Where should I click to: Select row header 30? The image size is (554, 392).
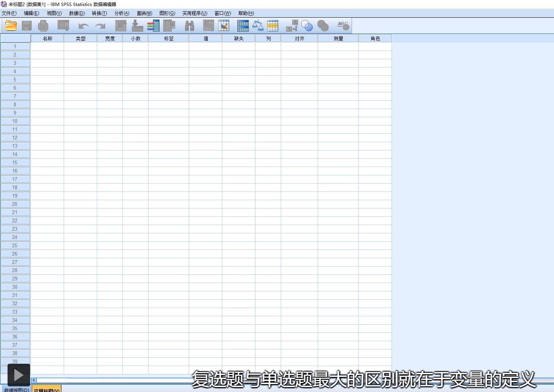(15, 287)
